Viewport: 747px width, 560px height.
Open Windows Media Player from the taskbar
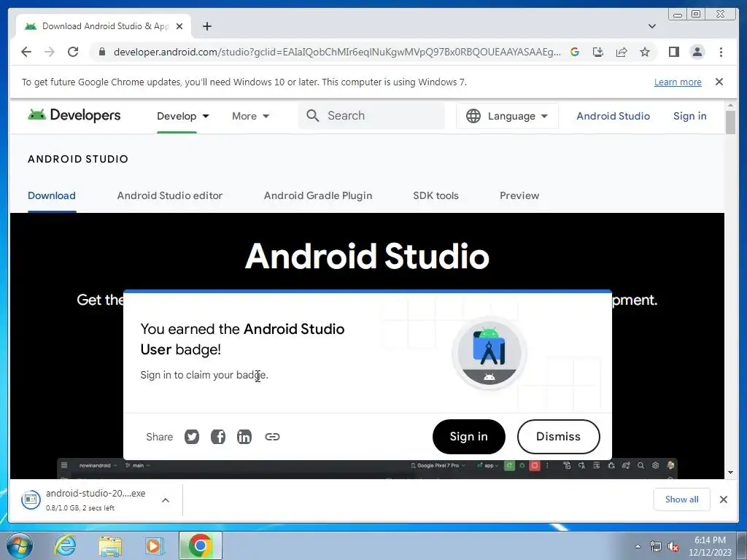coord(155,545)
